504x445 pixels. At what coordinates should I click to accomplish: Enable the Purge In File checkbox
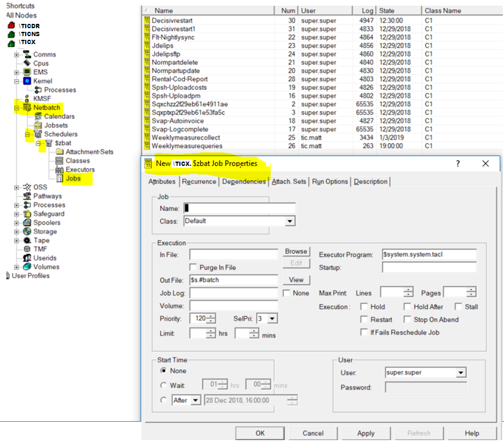[194, 267]
